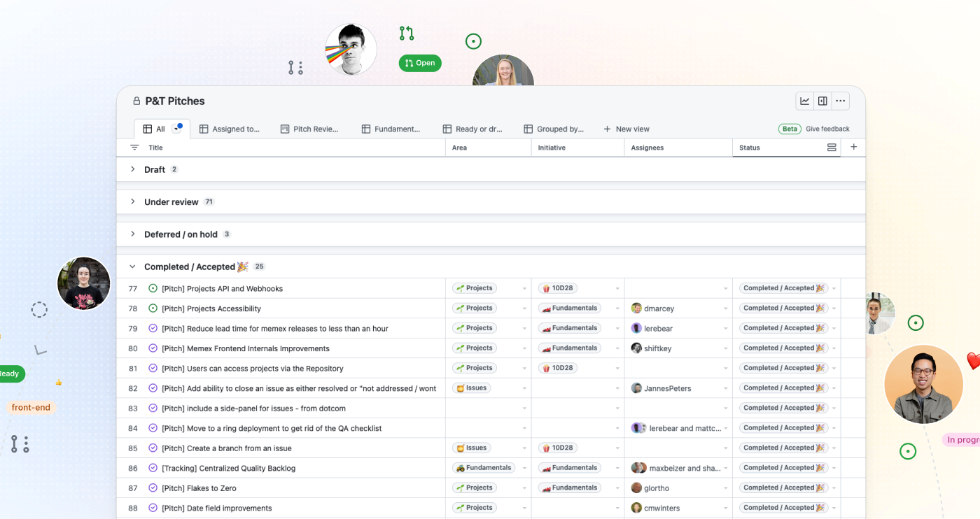The width and height of the screenshot is (980, 519).
Task: Switch to the Assigned to... tab
Action: coord(230,129)
